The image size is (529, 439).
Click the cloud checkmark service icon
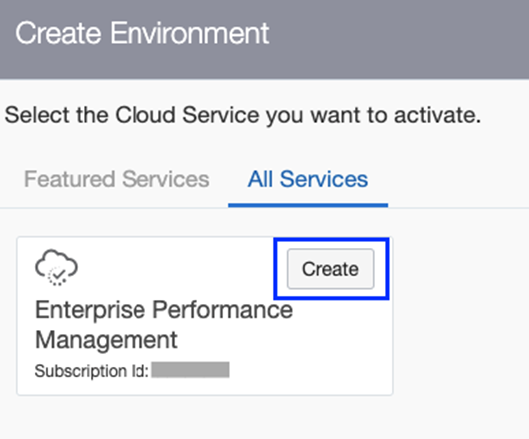(x=56, y=268)
